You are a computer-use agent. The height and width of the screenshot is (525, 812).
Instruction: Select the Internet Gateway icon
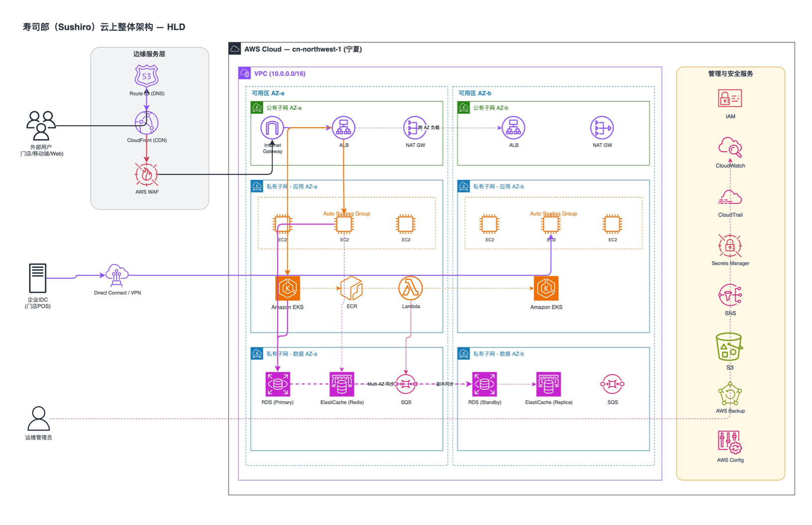[272, 128]
